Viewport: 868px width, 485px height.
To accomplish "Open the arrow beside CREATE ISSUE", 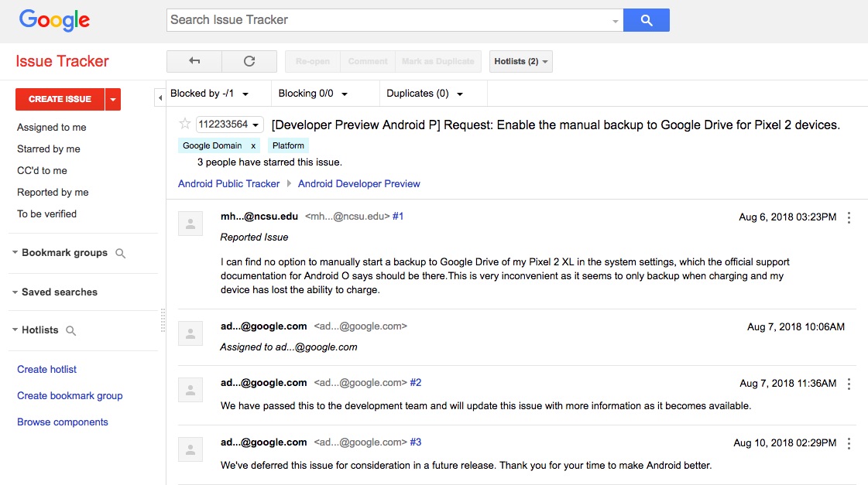I will (113, 99).
